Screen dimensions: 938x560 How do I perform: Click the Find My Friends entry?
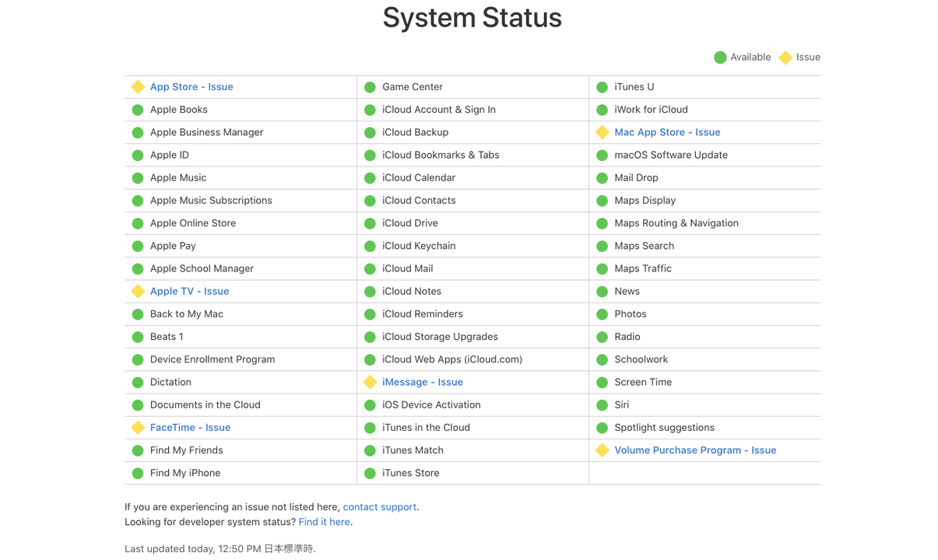[186, 450]
